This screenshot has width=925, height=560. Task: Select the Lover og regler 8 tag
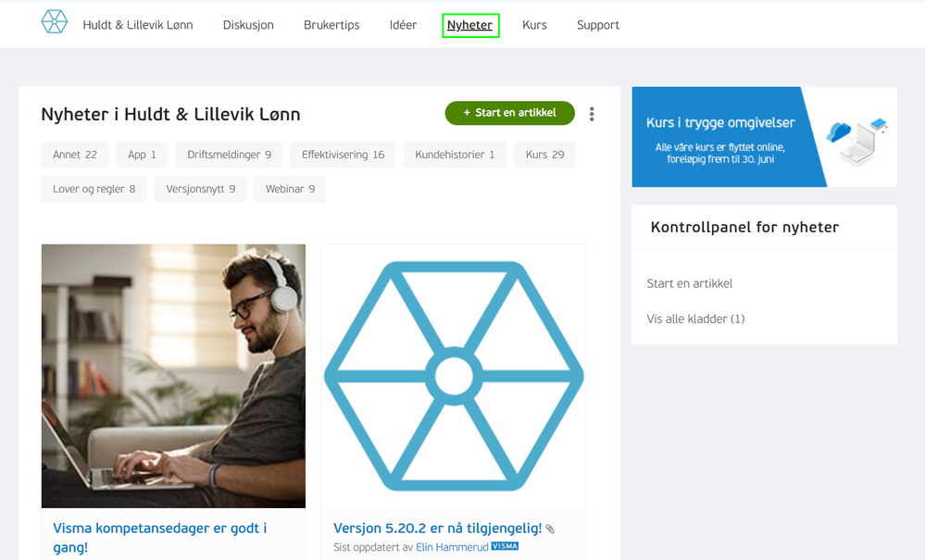[94, 189]
